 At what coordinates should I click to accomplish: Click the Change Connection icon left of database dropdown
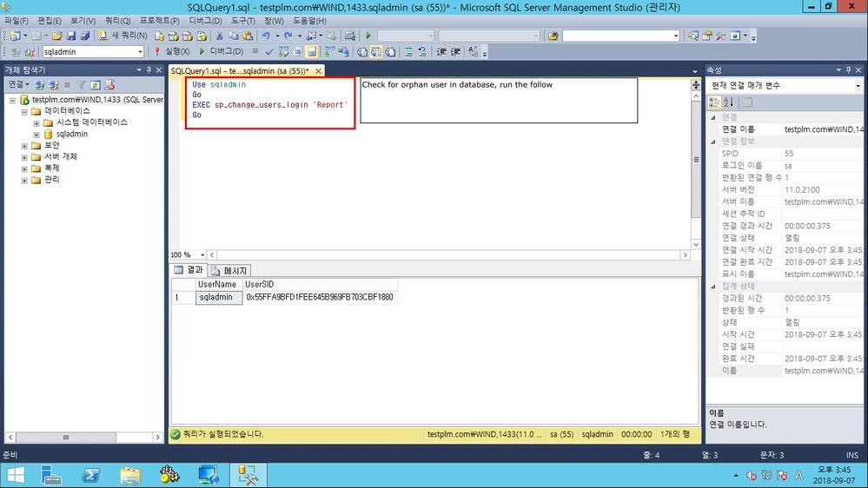tap(30, 51)
